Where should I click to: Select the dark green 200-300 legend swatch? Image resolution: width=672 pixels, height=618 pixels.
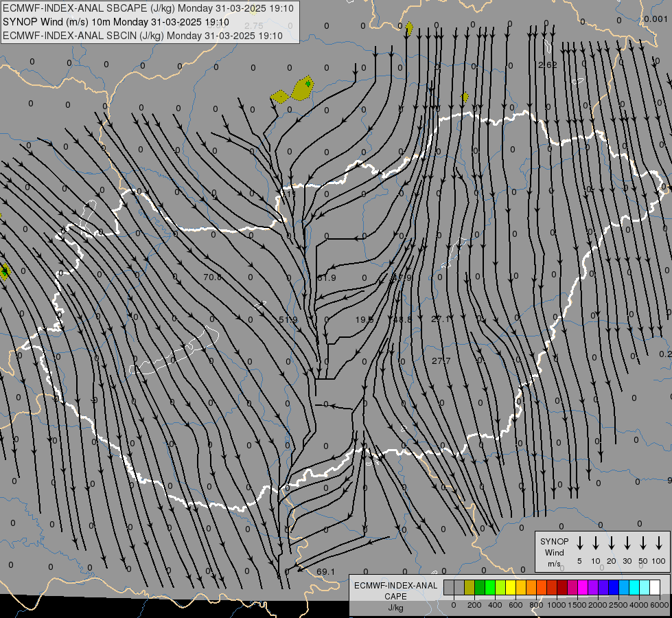480,587
